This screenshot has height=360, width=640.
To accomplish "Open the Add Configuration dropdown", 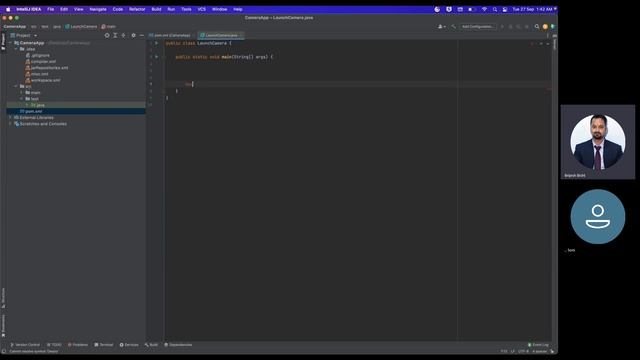I will pos(478,27).
